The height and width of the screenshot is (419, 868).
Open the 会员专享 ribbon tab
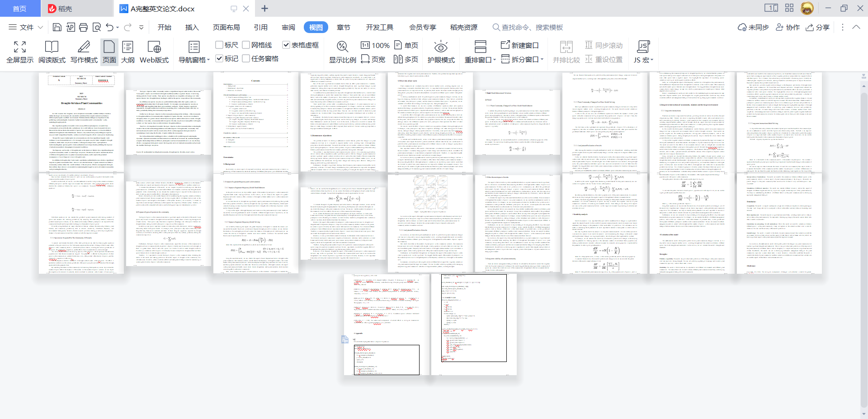point(423,28)
